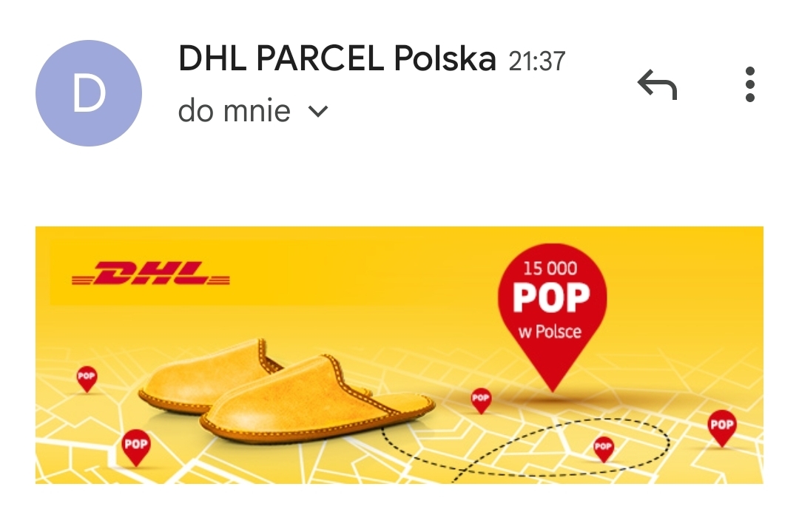Select the POP pin just right of slippers

coord(481,400)
